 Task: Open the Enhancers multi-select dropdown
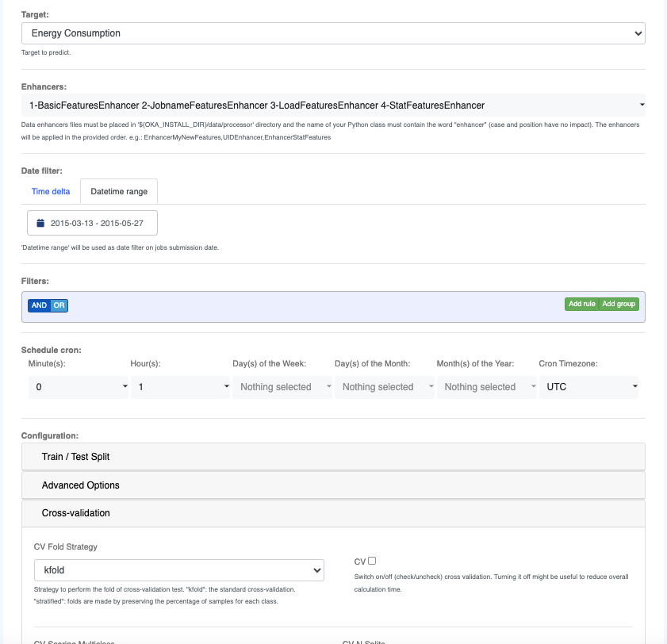333,105
